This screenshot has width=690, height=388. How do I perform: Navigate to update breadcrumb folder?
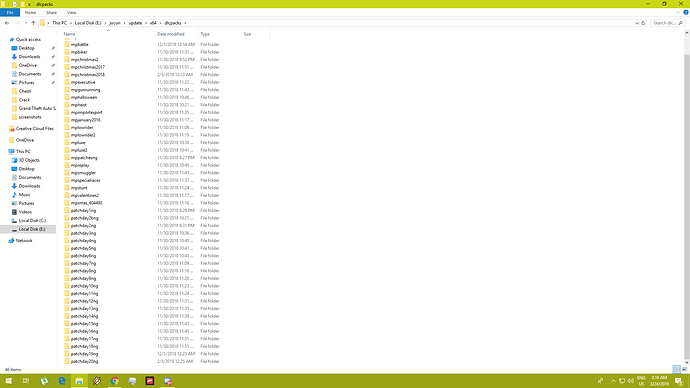[x=135, y=23]
